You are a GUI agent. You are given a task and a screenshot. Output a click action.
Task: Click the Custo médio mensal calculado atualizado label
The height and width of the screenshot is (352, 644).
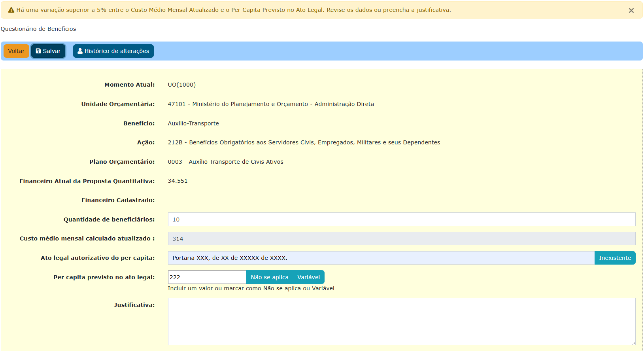[x=87, y=238]
